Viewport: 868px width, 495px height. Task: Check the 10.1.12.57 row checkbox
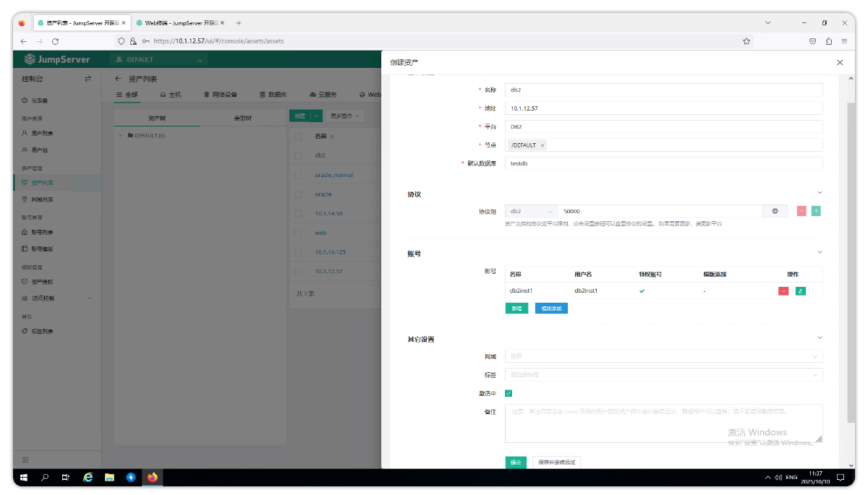pos(298,272)
